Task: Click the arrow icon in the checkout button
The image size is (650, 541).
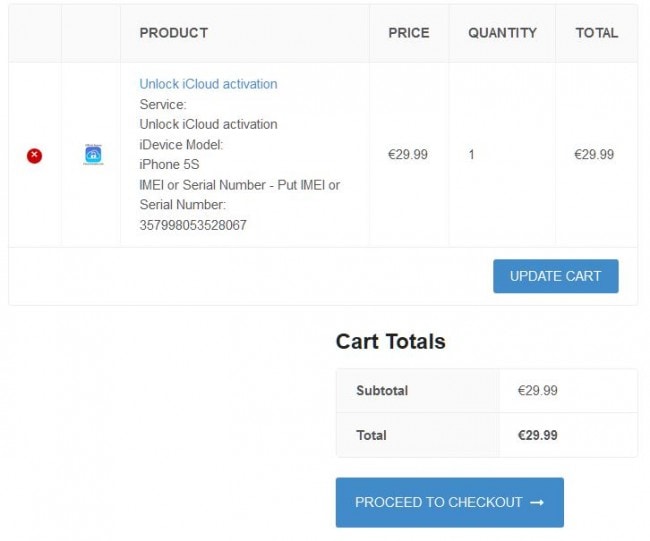Action: pos(537,502)
